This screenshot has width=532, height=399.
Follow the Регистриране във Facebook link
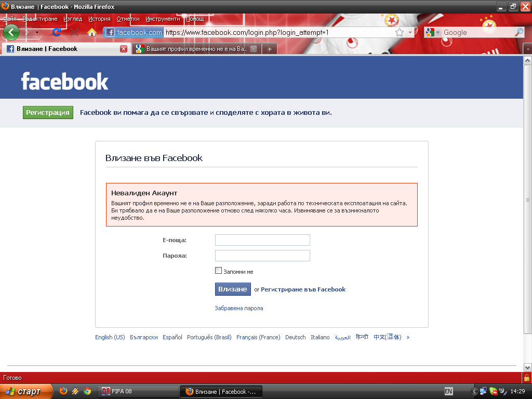tap(303, 289)
